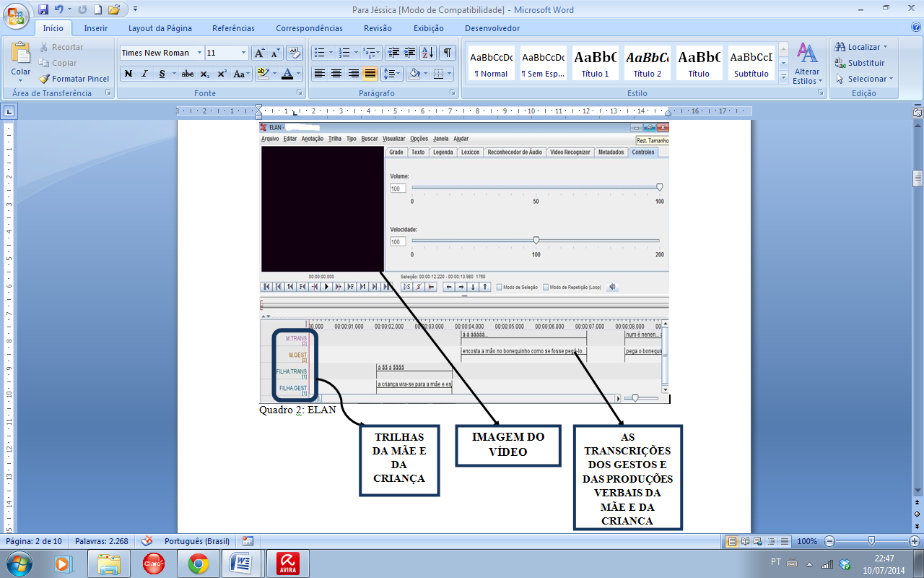Viewport: 924px width, 578px height.
Task: Justify the paragraph text
Action: [x=370, y=74]
